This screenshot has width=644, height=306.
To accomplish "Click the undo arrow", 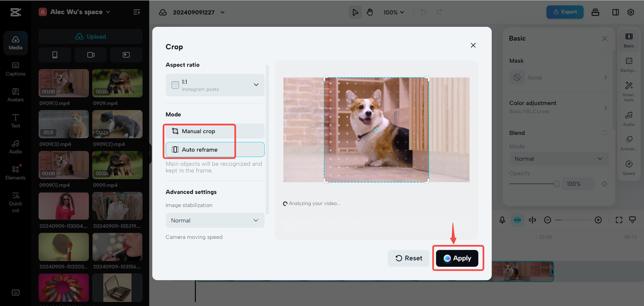I will click(423, 12).
